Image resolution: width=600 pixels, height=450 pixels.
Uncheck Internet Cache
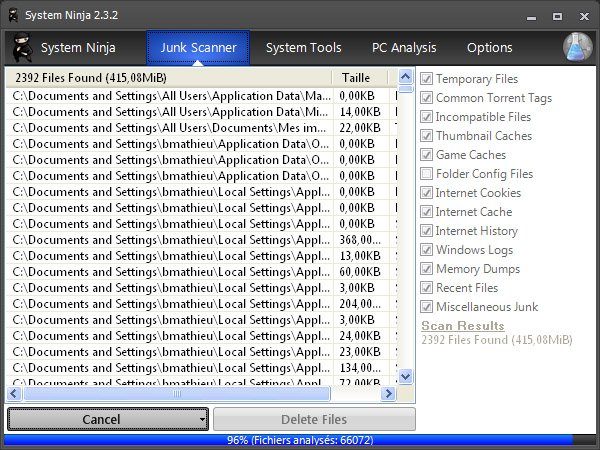click(426, 212)
